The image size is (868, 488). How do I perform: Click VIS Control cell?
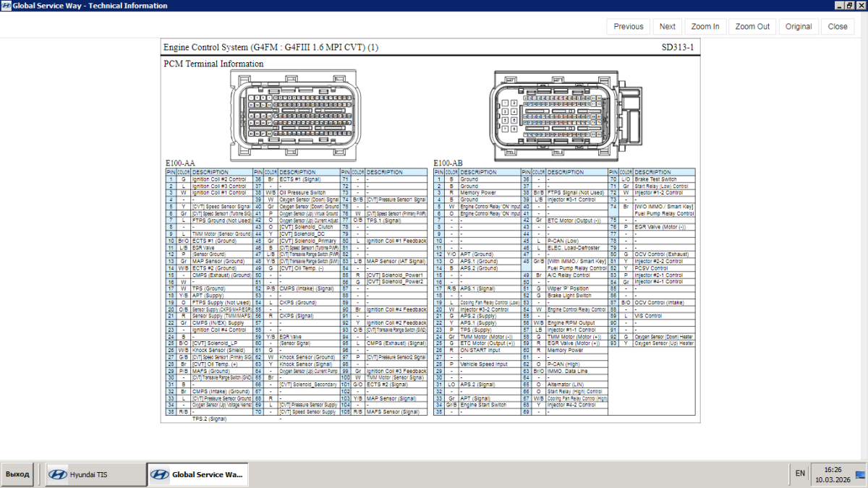click(665, 316)
